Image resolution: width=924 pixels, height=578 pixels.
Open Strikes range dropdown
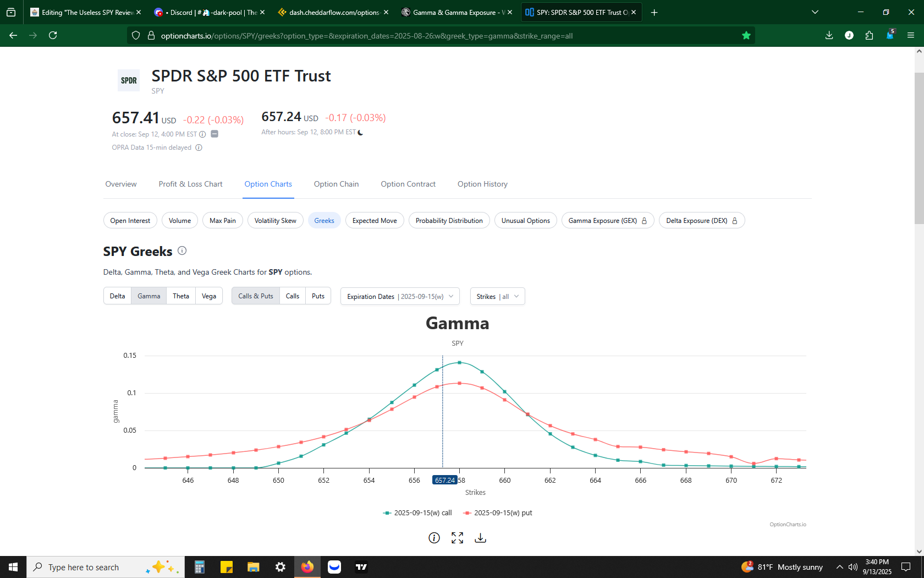pos(497,296)
